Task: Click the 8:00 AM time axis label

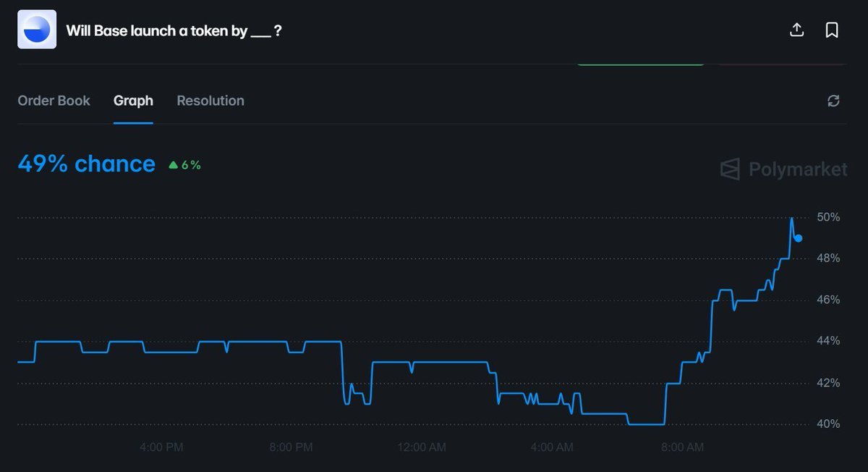Action: (x=682, y=447)
